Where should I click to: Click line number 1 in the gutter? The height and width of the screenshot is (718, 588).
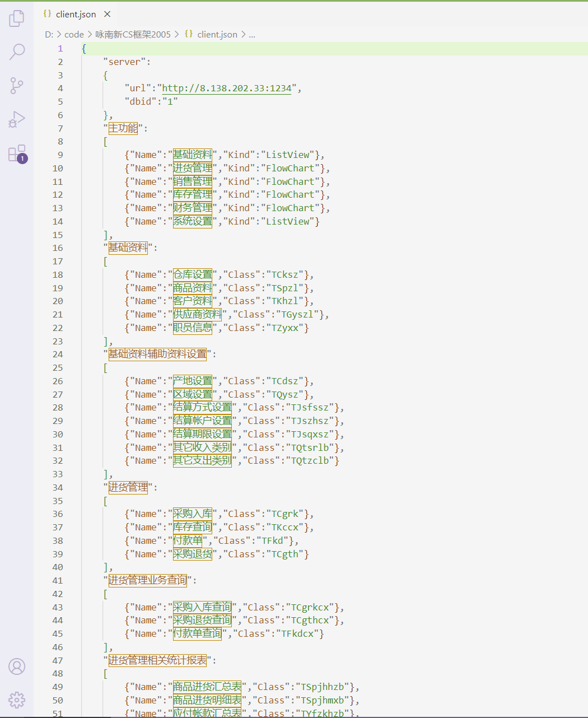pyautogui.click(x=60, y=49)
